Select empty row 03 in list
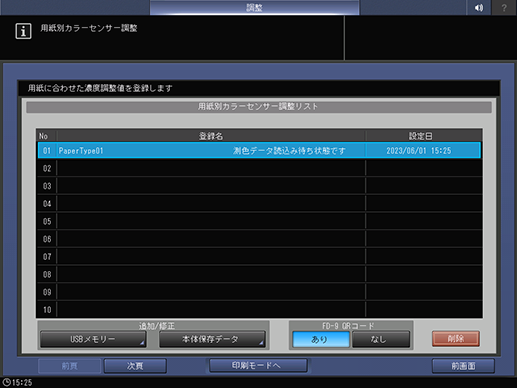 pos(259,186)
